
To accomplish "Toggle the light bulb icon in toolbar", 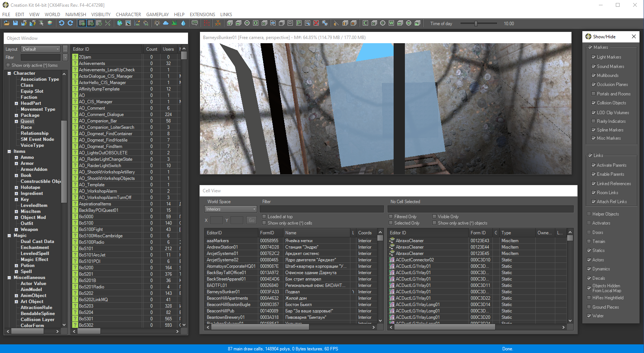I will (x=157, y=23).
